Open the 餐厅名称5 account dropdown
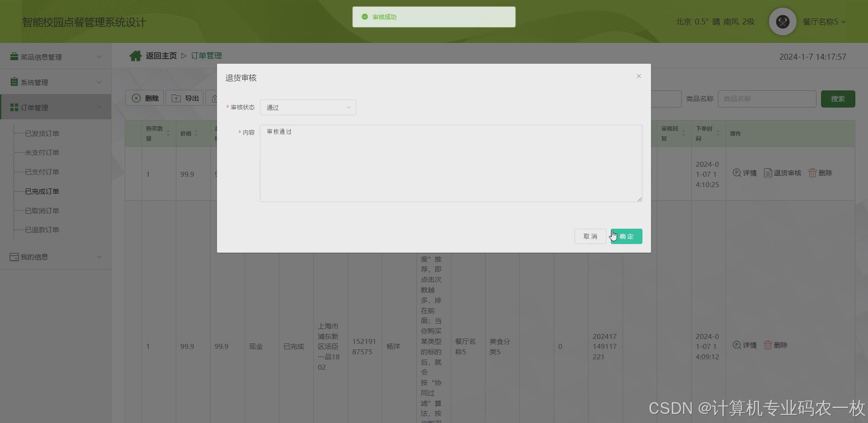The height and width of the screenshot is (423, 868). tap(824, 21)
